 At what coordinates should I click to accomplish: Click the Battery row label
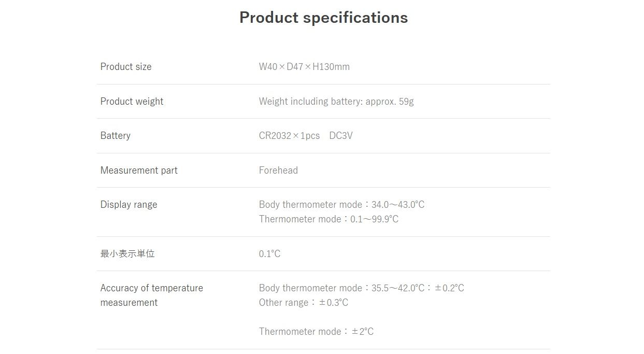(116, 136)
